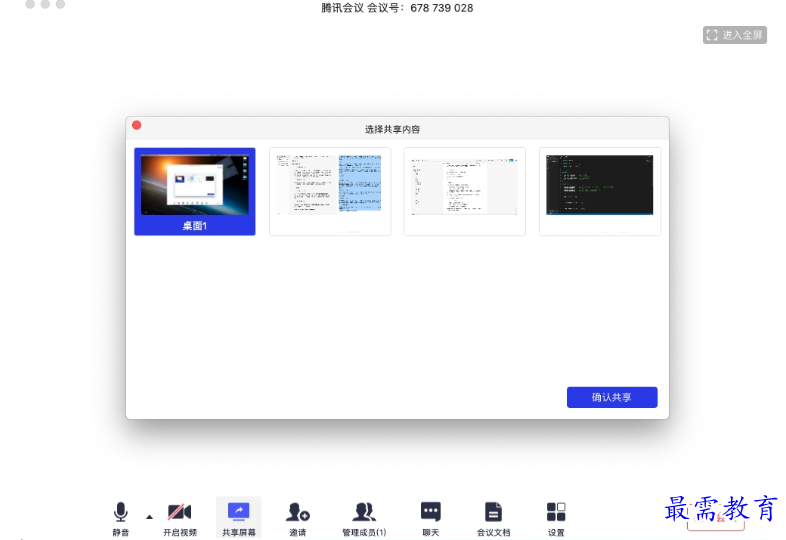Screen dimensions: 786x540
Task: Select the 桌面1 desktop thumbnail
Action: (194, 191)
